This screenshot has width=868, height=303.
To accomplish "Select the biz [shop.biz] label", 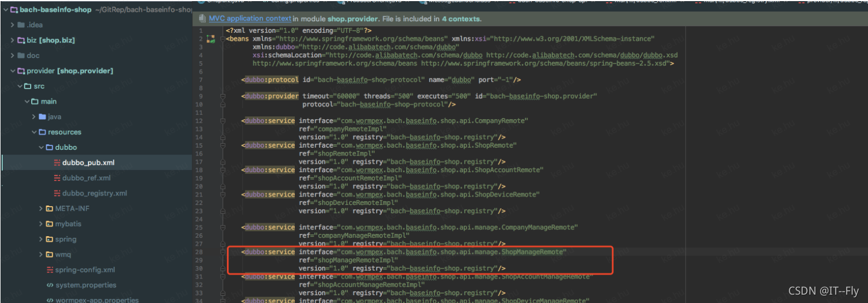I will (51, 40).
